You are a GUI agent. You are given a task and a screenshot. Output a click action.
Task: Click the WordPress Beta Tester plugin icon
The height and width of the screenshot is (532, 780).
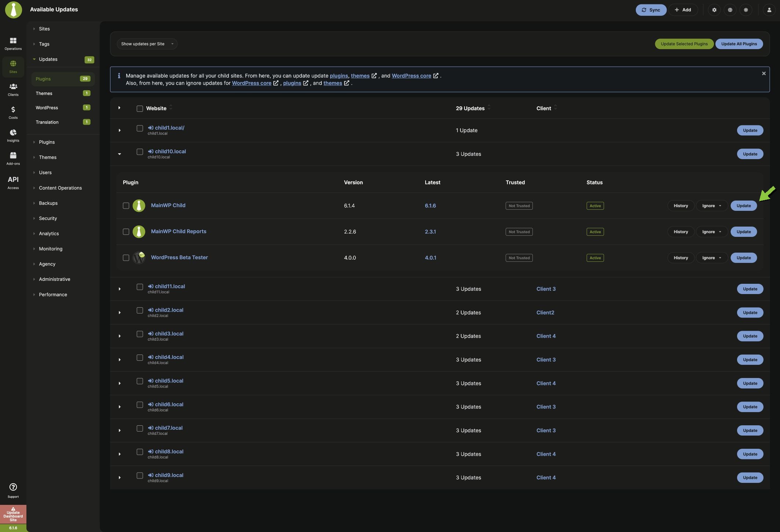tap(139, 258)
